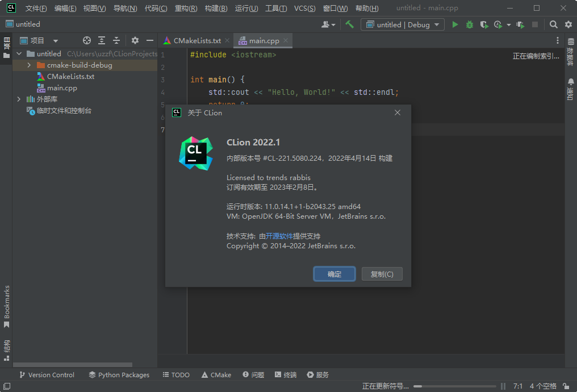Open the 编辑(E) menu

(x=65, y=8)
